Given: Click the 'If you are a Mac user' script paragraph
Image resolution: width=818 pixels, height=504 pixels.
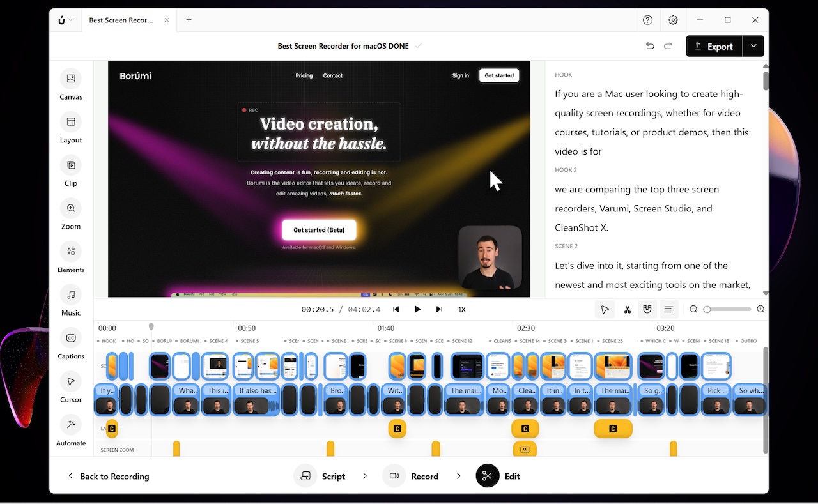Looking at the screenshot, I should click(x=651, y=123).
